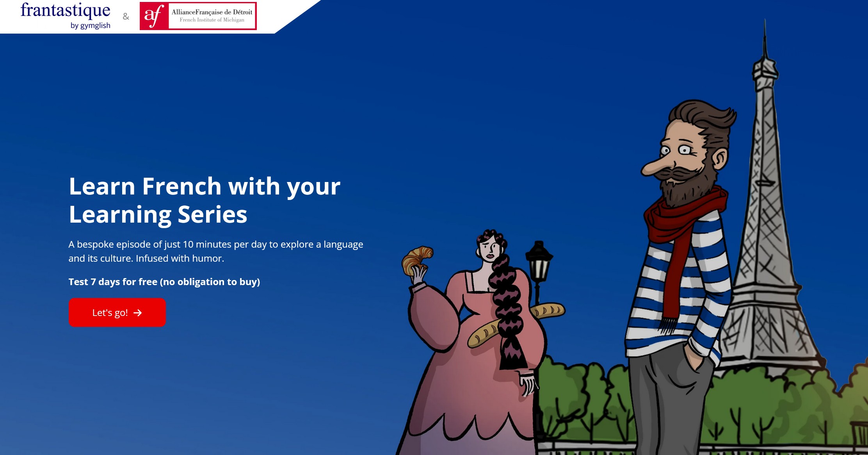
Task: Select the 'Alliance Française de Détroit' text logo
Action: 212,16
